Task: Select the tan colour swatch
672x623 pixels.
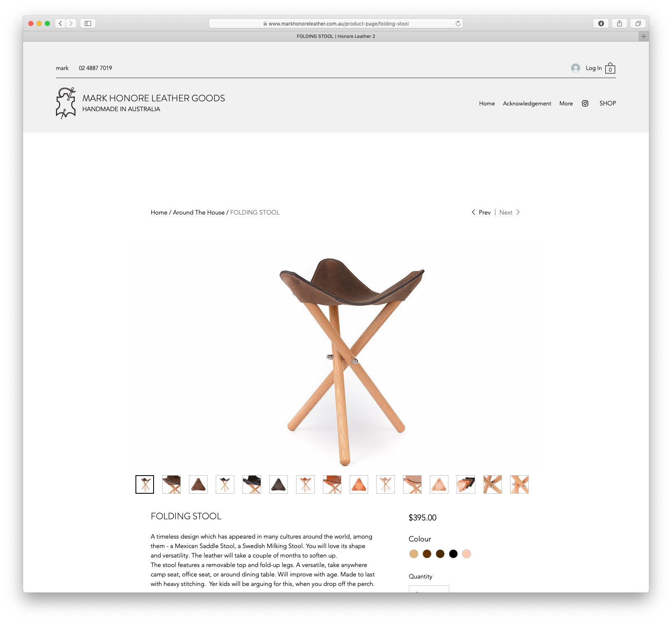Action: pos(414,554)
